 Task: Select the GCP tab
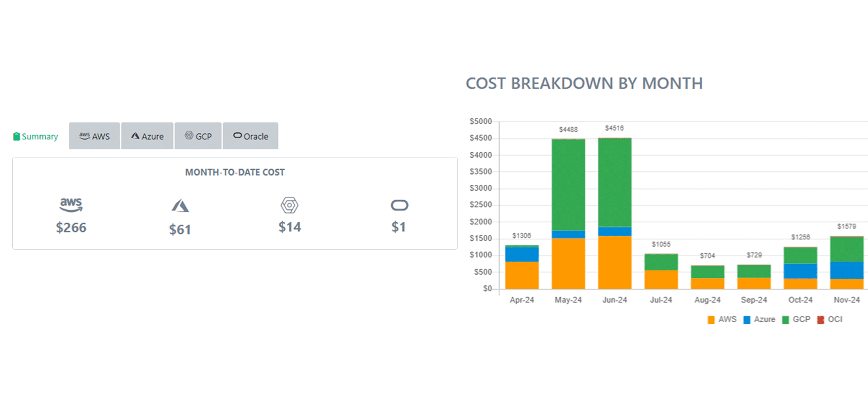tap(198, 136)
